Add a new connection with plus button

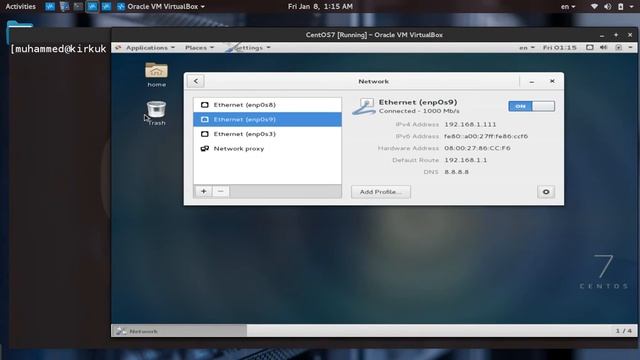[x=203, y=191]
